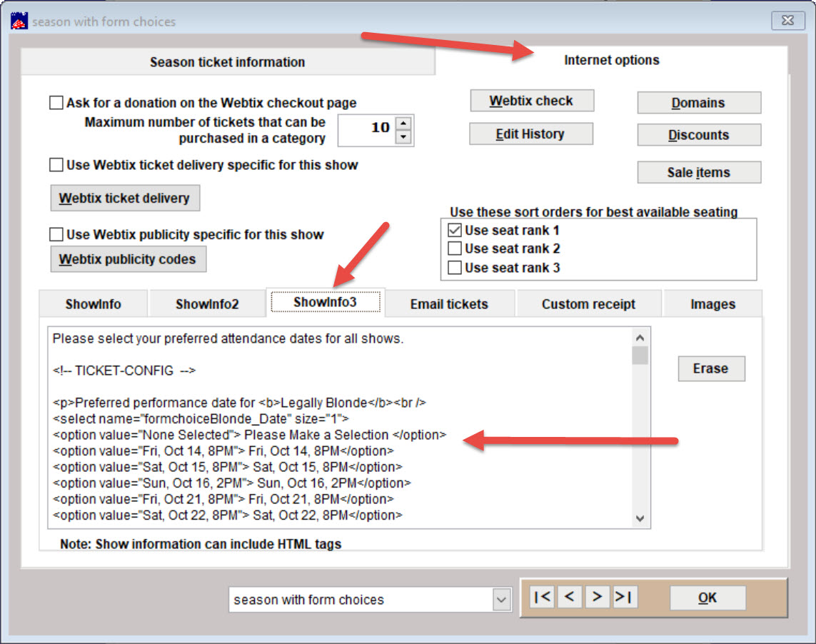
Task: Open the Custom receipt tab
Action: [x=588, y=304]
